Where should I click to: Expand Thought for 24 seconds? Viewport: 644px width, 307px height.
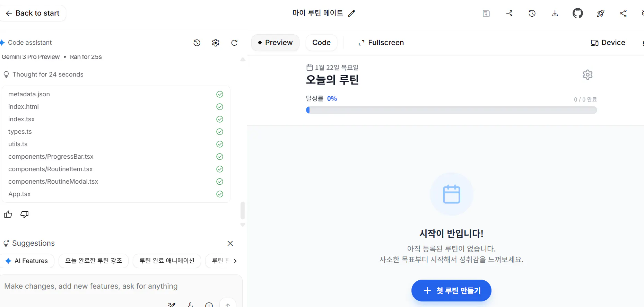coord(43,74)
